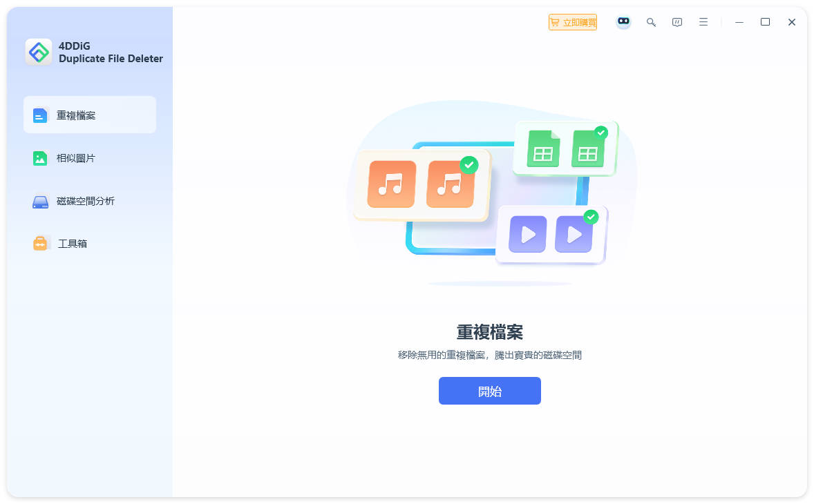Click the shopping cart icon in Buy Now

coord(554,21)
